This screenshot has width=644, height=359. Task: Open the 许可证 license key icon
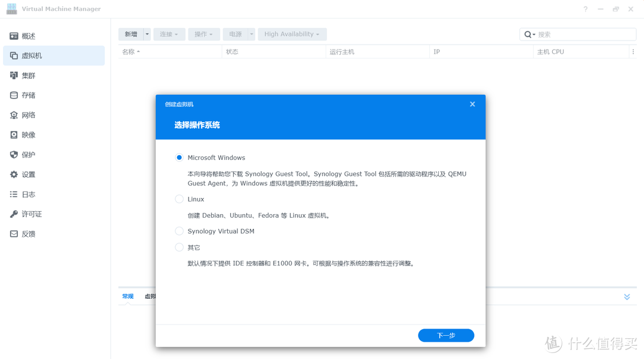pyautogui.click(x=14, y=214)
